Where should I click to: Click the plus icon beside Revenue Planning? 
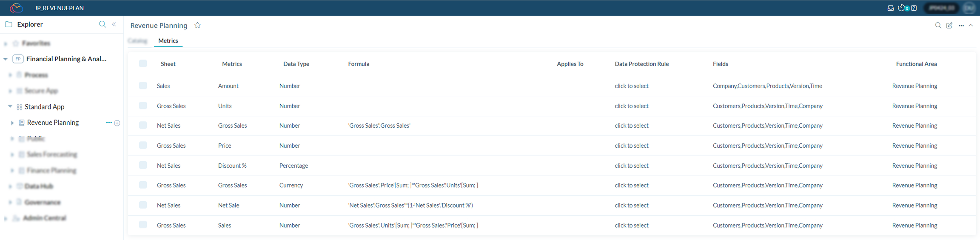(x=117, y=123)
